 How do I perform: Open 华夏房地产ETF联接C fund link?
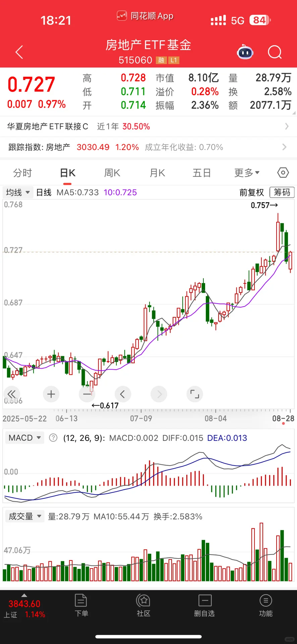click(48, 126)
